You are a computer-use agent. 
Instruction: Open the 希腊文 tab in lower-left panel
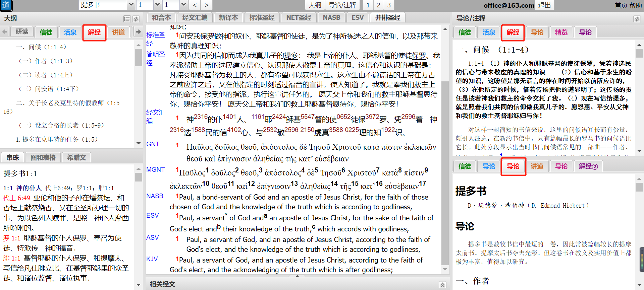tap(76, 157)
